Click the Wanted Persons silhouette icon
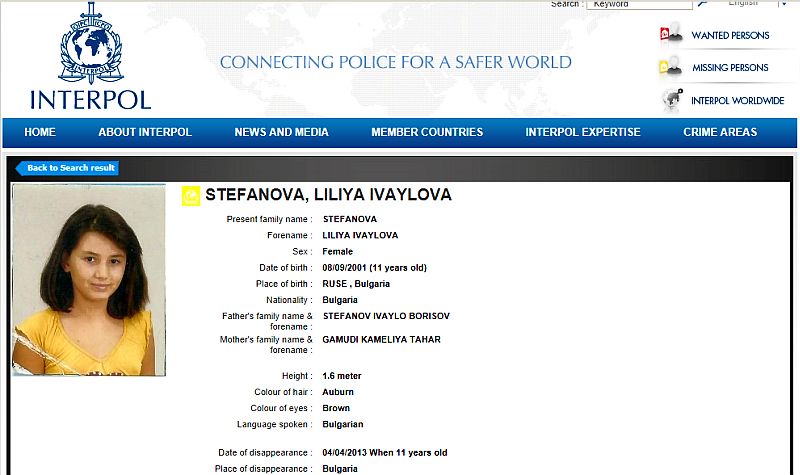 click(x=671, y=34)
